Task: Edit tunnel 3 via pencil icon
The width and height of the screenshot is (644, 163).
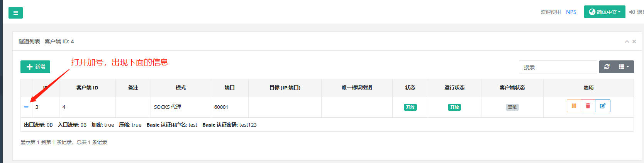Action: tap(603, 106)
